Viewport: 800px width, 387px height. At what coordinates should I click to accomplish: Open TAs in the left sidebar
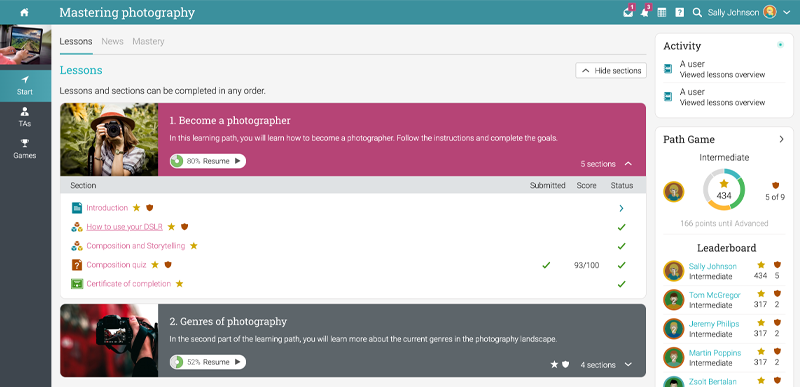pyautogui.click(x=25, y=117)
